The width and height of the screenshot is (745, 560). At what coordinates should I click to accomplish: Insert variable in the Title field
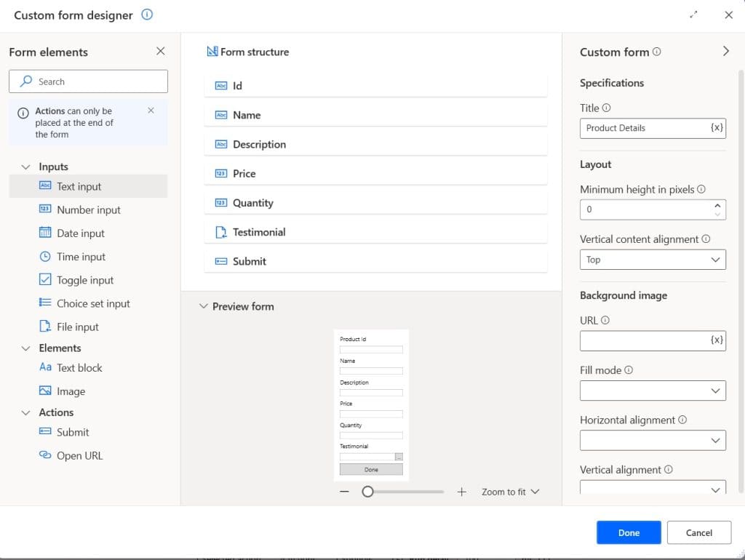tap(717, 128)
